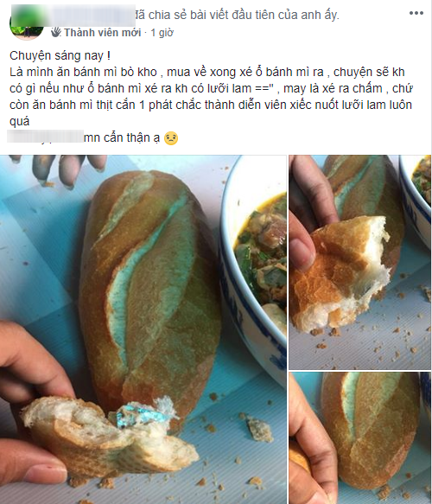Screen dimensions: 432x504
Task: Click the "mn cẩn thận ạ" text
Action: point(122,138)
